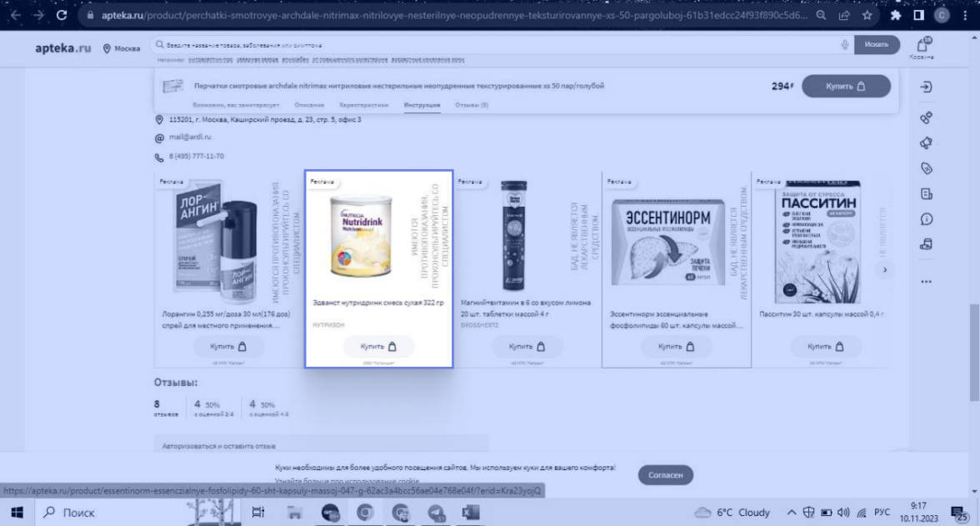Screen dimensions: 980x526
Task: Open Магний+витамин B6 tube image
Action: click(x=513, y=236)
